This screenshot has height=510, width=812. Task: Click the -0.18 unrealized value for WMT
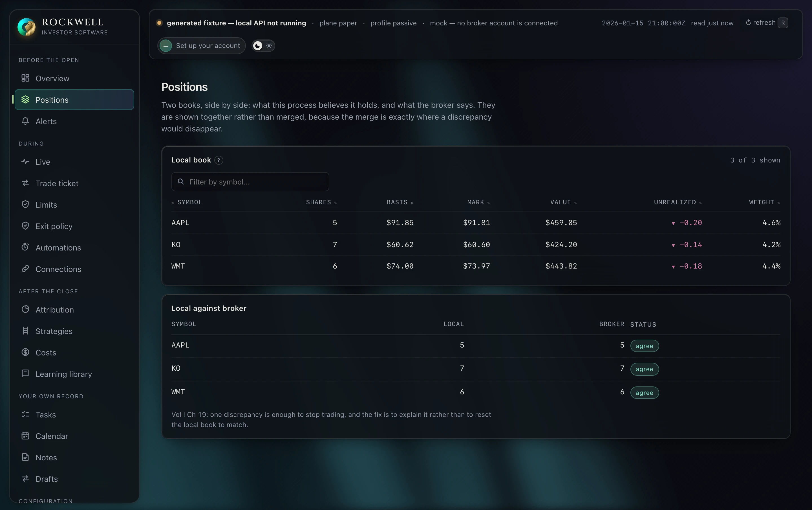point(687,266)
